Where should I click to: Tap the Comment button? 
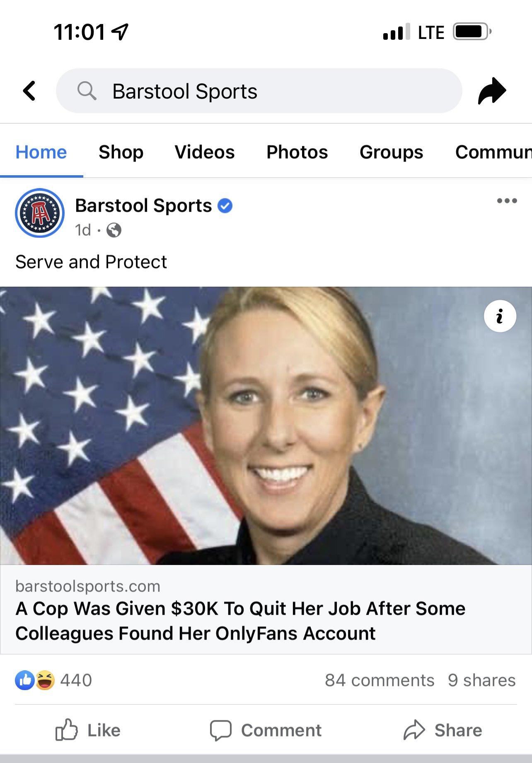click(x=266, y=730)
